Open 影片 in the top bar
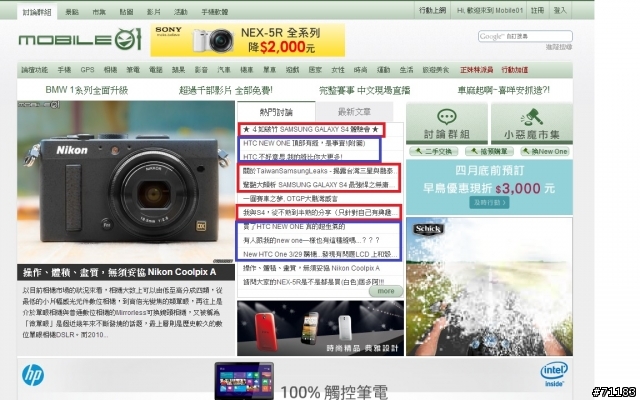This screenshot has height=400, width=640. click(x=153, y=12)
